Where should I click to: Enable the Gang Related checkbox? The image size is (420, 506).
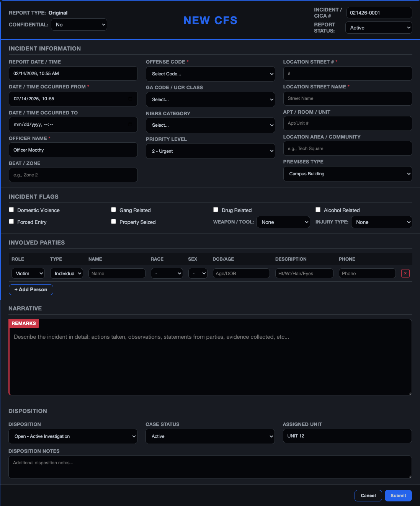113,209
